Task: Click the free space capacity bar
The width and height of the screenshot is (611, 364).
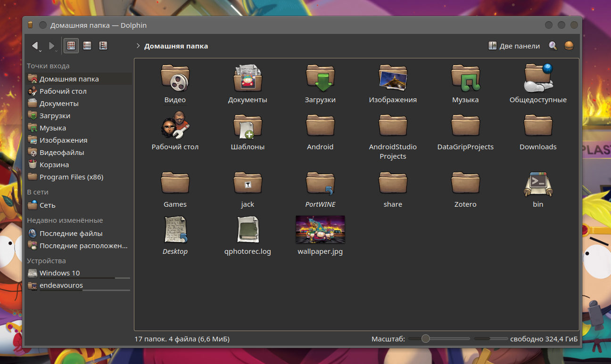Action: (490, 339)
